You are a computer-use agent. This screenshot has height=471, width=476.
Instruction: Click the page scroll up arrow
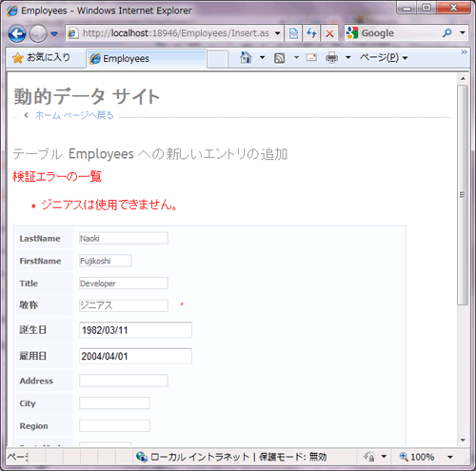tap(463, 78)
